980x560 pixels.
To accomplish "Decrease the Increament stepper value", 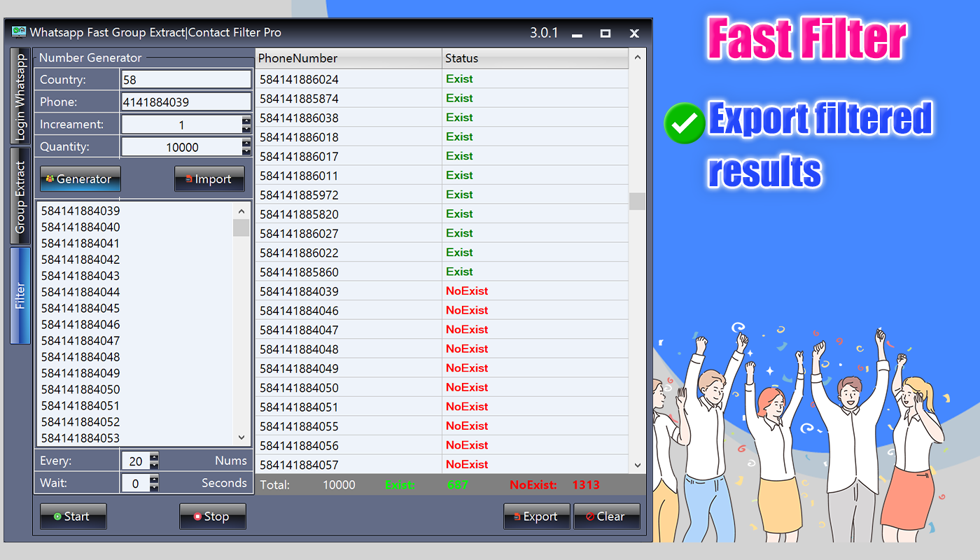I will point(246,129).
